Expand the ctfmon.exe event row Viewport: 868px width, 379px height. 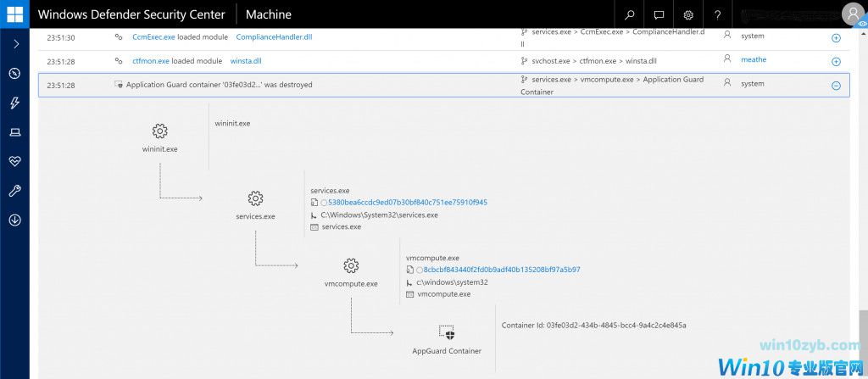(836, 62)
